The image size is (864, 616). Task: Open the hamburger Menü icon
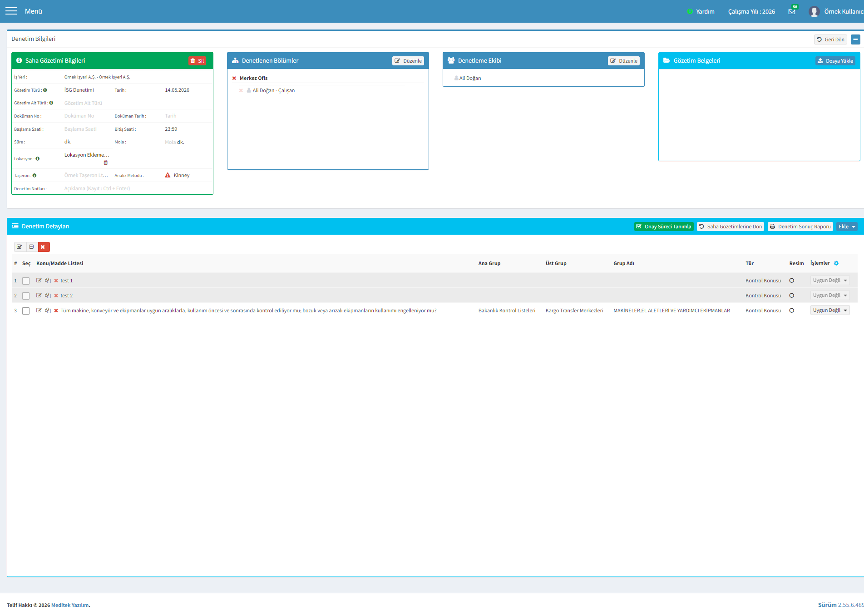11,11
